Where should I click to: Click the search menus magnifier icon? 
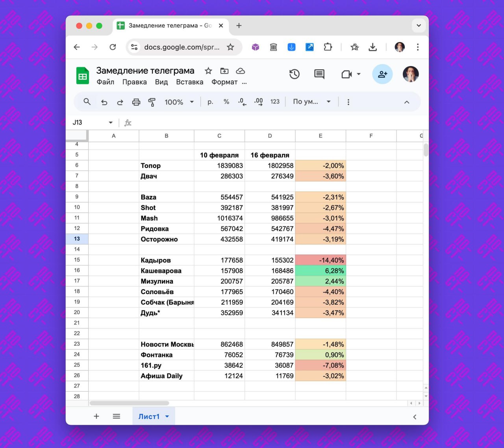[87, 102]
